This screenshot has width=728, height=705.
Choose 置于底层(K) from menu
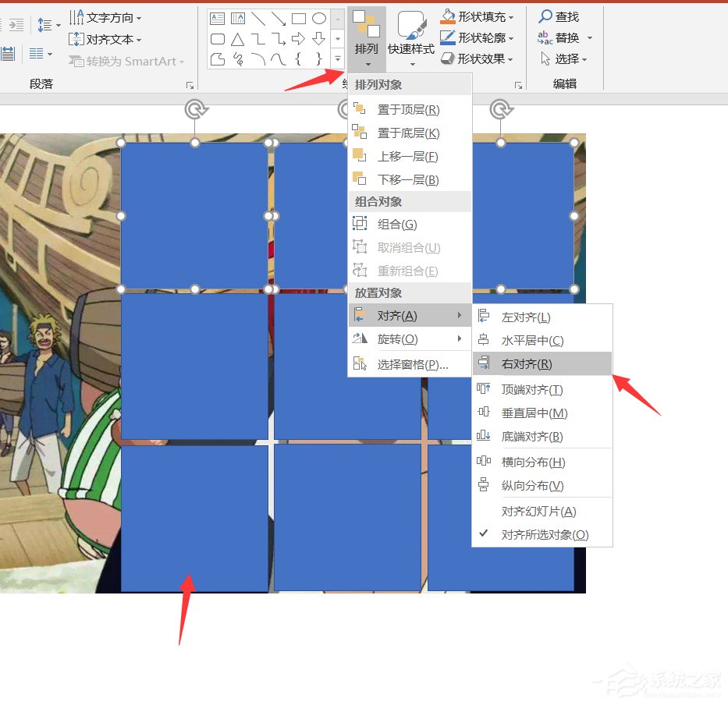pos(410,133)
